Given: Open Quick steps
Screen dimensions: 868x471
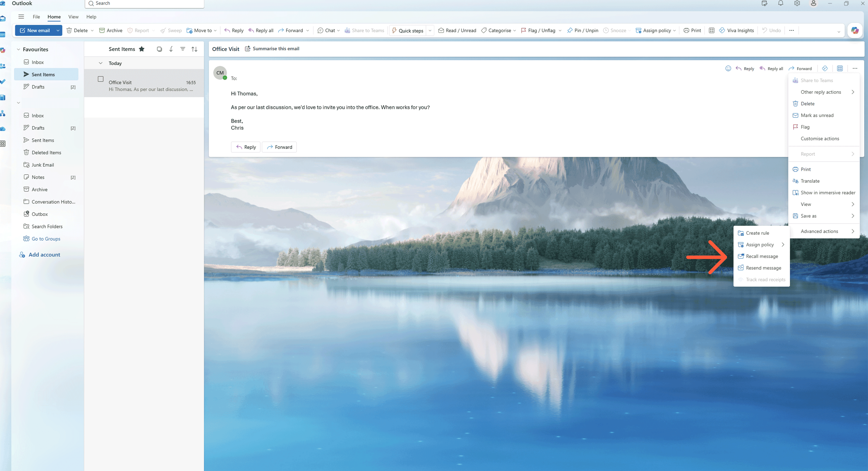Looking at the screenshot, I should (x=408, y=30).
